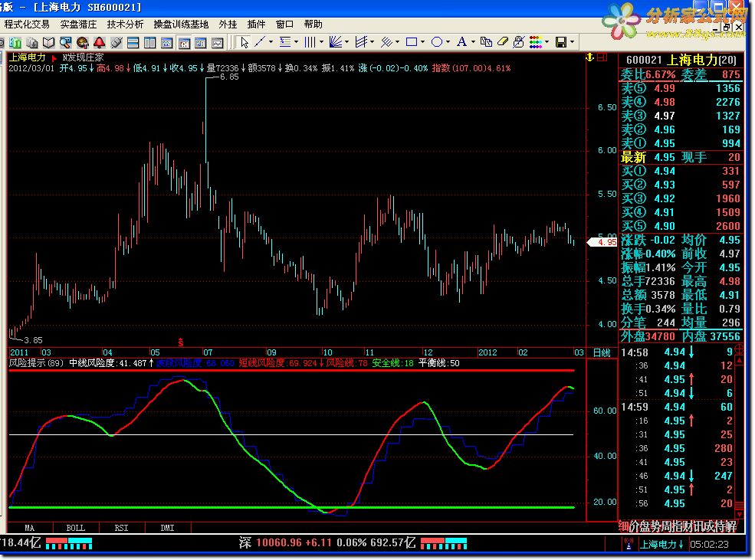Select the pitchfork channel drawing tool

pyautogui.click(x=361, y=42)
